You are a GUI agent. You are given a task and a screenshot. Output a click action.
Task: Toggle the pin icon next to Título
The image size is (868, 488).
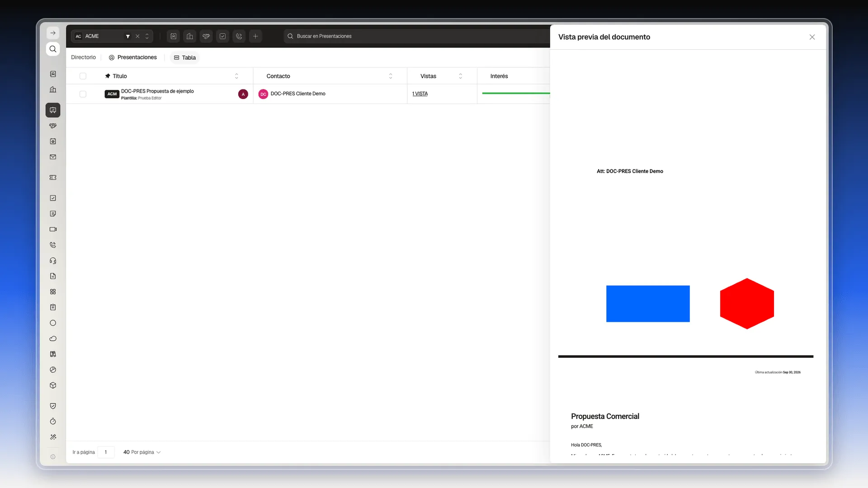108,76
